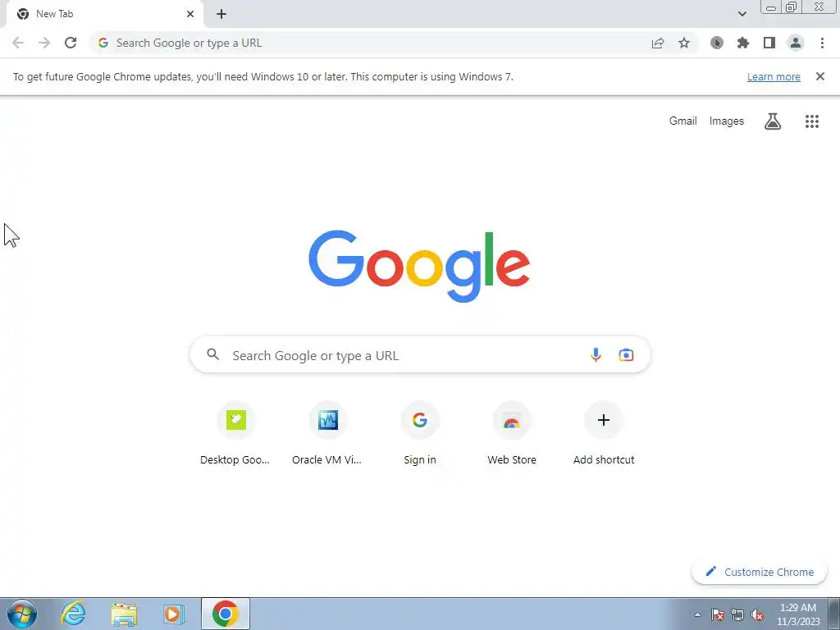Open Search Labs flask icon
The width and height of the screenshot is (840, 630).
[773, 121]
